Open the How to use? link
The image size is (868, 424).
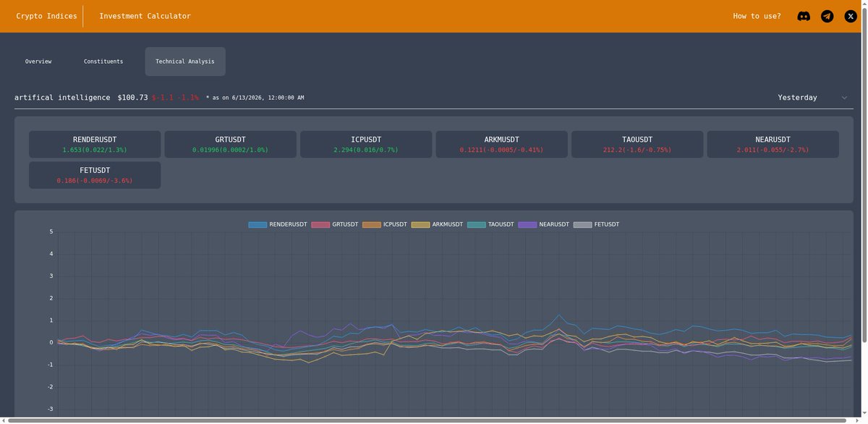click(757, 16)
